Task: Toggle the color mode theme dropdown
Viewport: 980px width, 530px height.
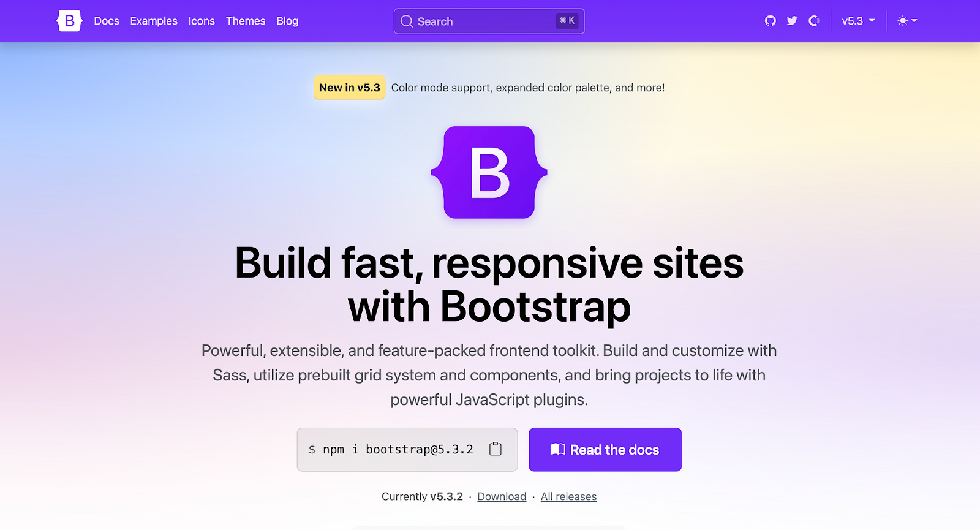Action: (907, 21)
